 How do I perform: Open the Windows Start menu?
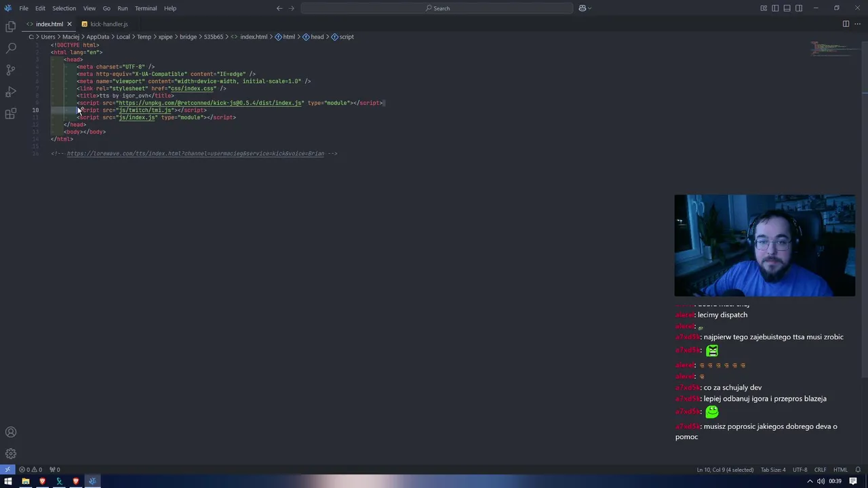[8, 481]
